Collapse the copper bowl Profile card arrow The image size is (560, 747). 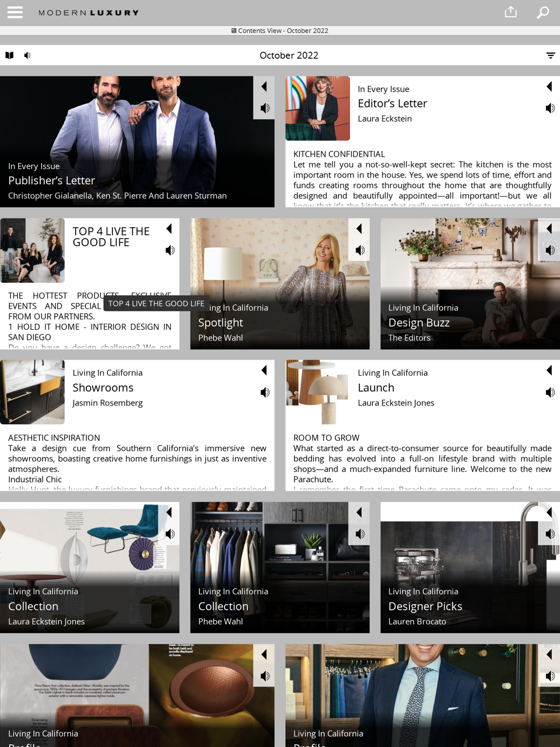[264, 655]
